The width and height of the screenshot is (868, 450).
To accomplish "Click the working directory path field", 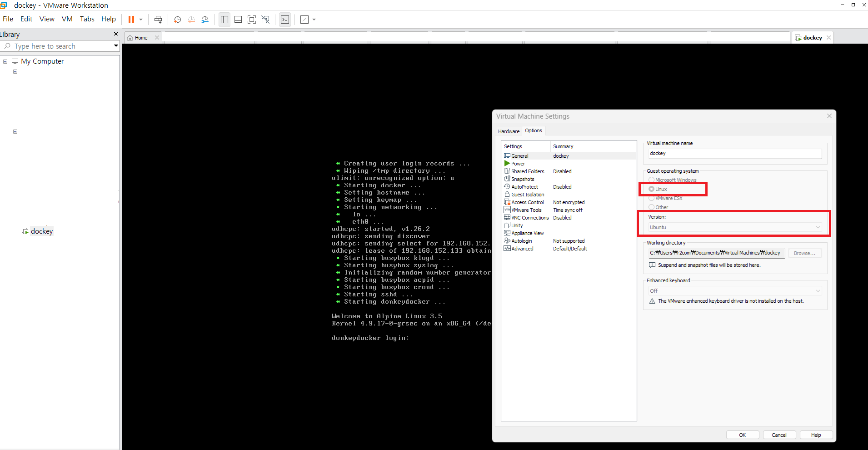I will click(x=717, y=253).
